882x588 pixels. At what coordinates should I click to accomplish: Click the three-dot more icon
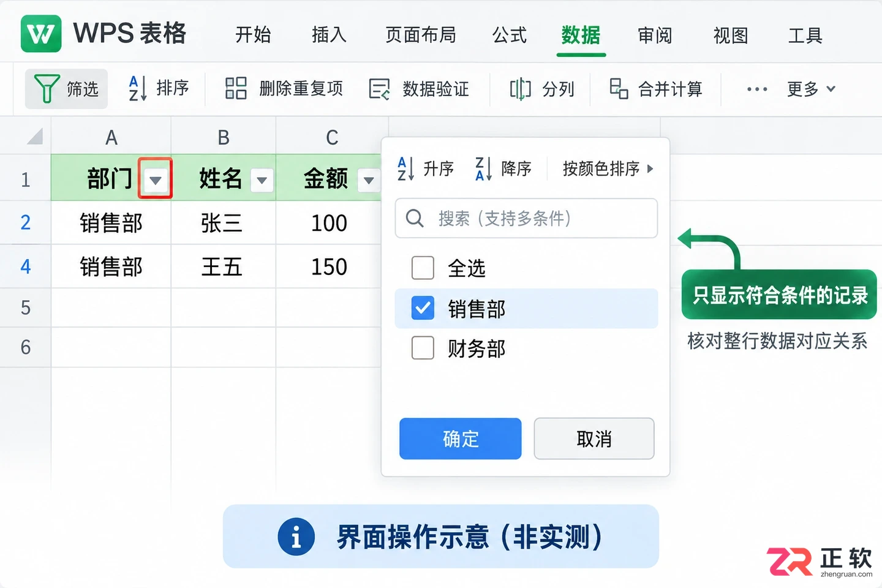point(757,89)
